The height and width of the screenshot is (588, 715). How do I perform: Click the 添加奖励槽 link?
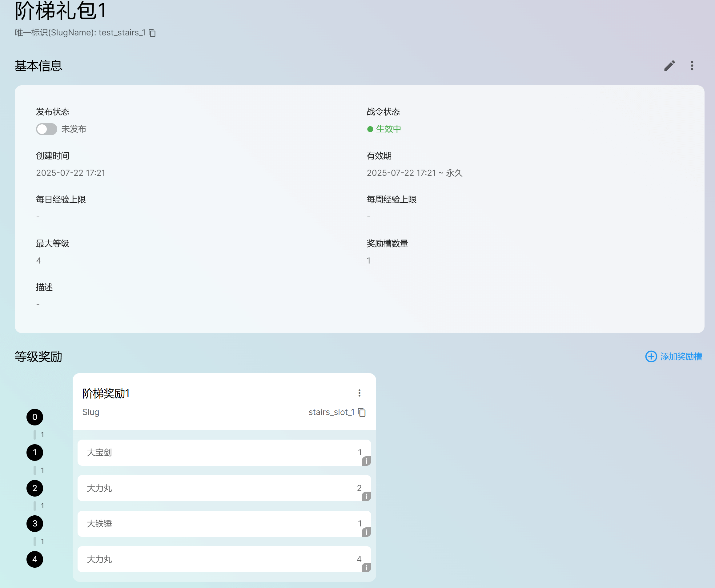coord(681,356)
